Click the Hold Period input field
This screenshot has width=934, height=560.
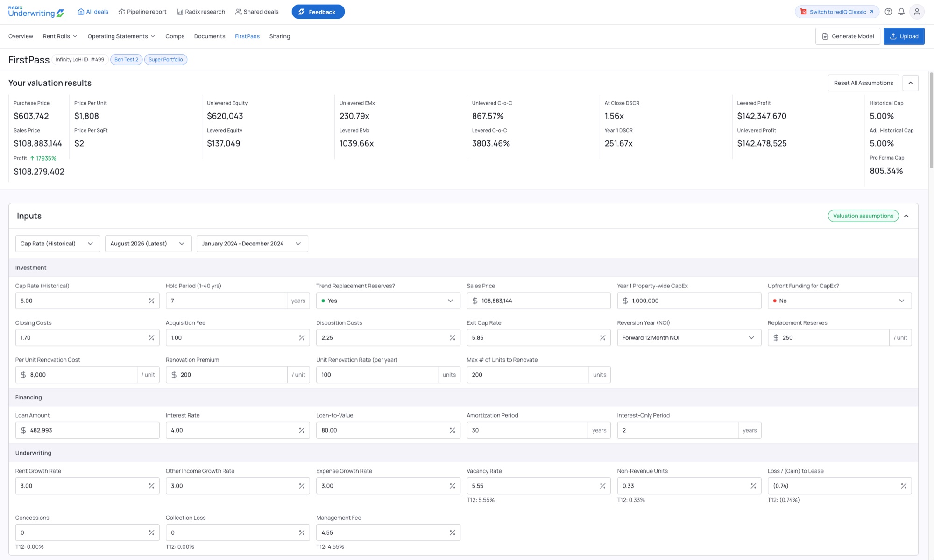(226, 301)
